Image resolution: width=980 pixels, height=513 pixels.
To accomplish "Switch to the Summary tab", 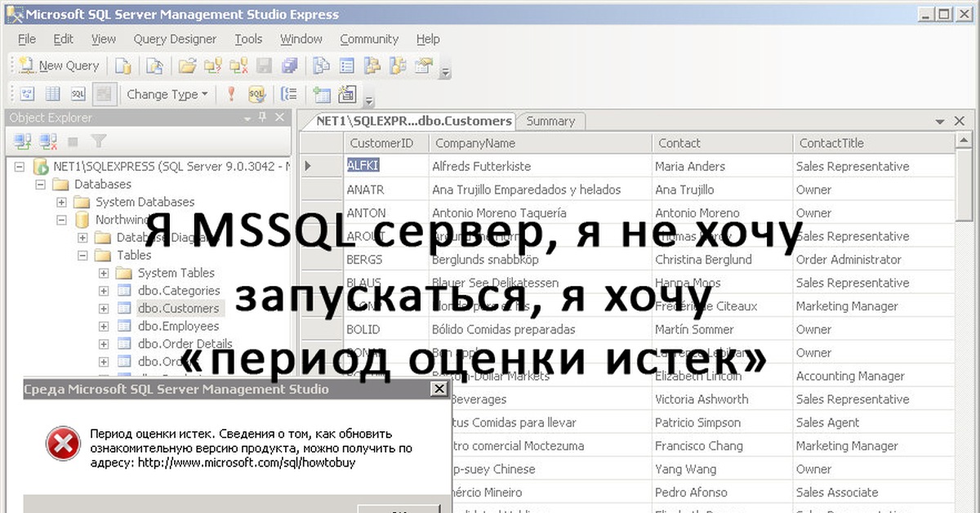I will click(550, 121).
